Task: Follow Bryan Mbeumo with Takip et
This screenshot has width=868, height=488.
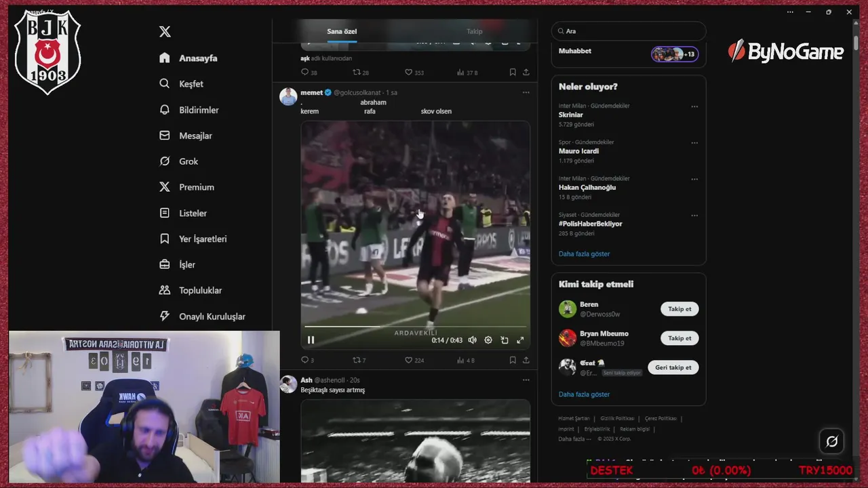Action: [x=679, y=338]
